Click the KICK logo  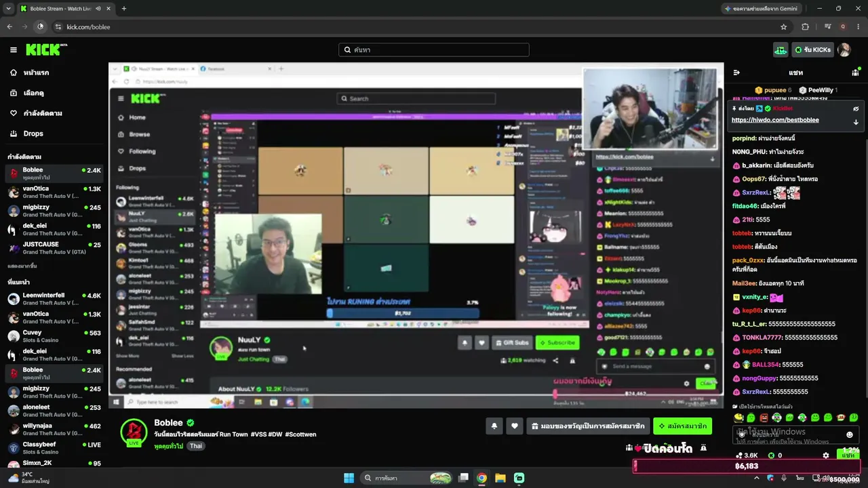tap(46, 49)
